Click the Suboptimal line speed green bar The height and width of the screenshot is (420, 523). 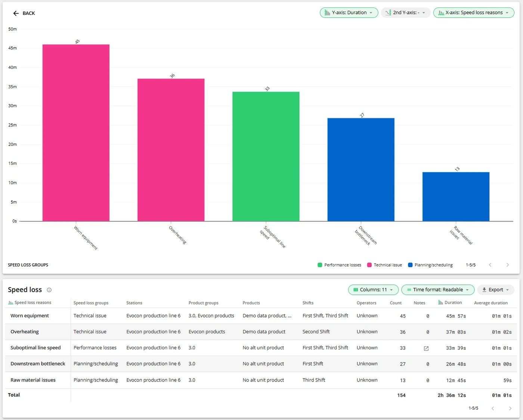click(266, 157)
